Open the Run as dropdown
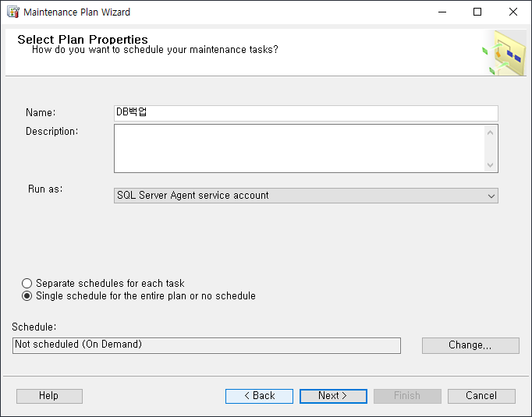 306,196
